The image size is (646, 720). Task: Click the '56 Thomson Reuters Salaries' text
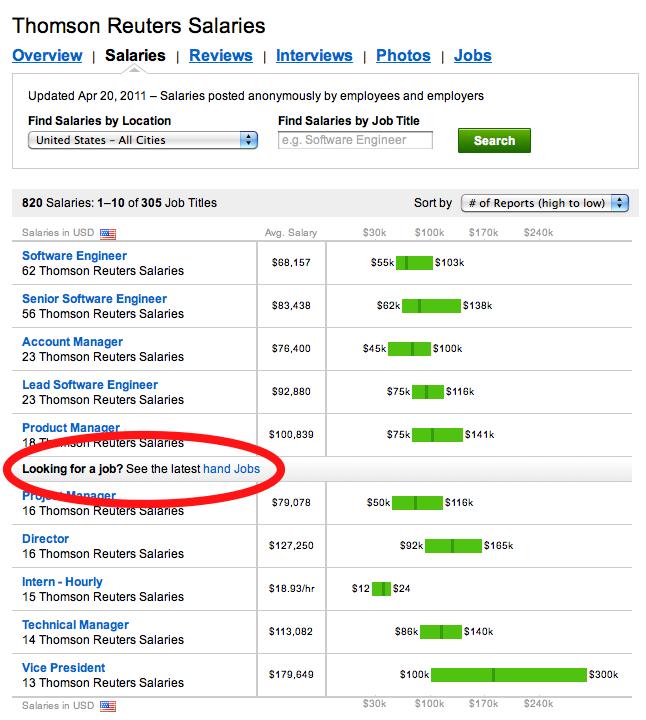click(x=103, y=314)
